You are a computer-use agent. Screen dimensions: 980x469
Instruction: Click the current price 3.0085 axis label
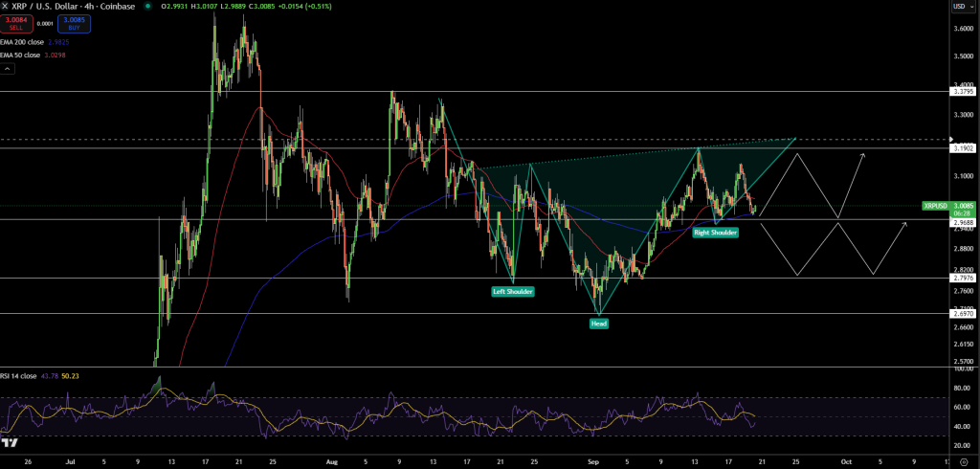tap(961, 206)
